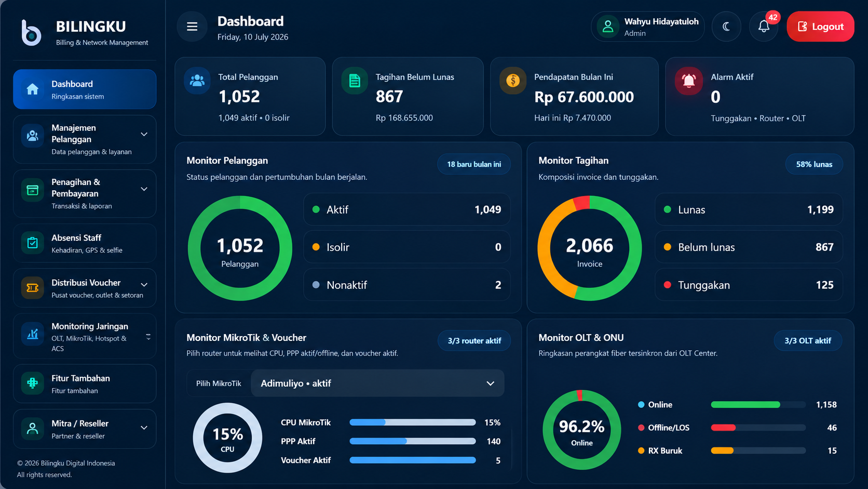The image size is (868, 489).
Task: Click the Bilingku logo icon
Action: pos(31,32)
